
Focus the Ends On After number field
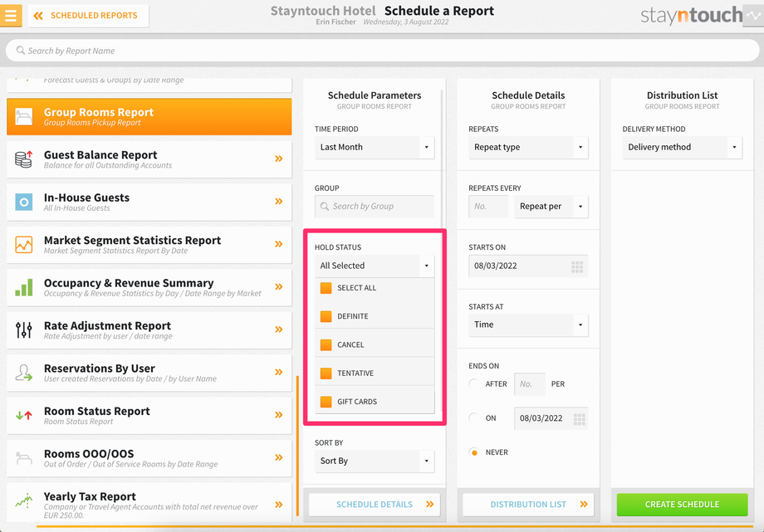tap(530, 384)
